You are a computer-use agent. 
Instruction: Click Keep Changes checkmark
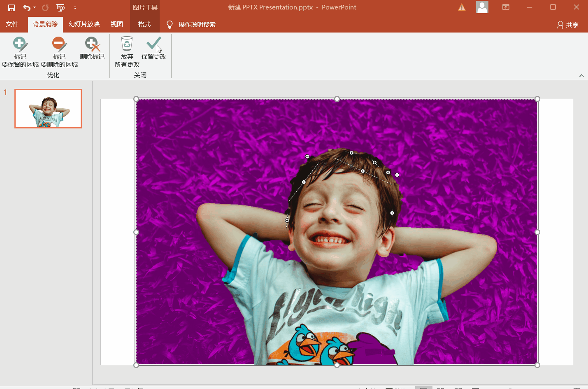153,48
